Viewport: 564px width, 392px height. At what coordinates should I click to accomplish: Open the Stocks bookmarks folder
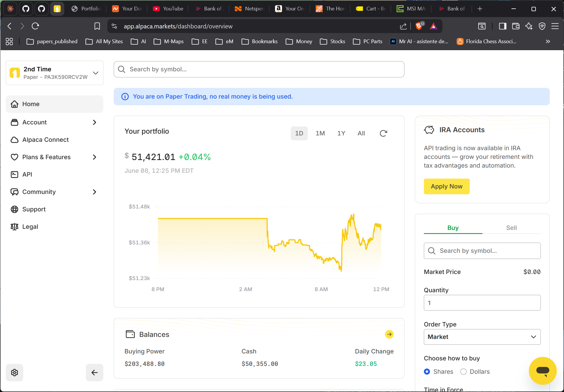click(x=332, y=41)
